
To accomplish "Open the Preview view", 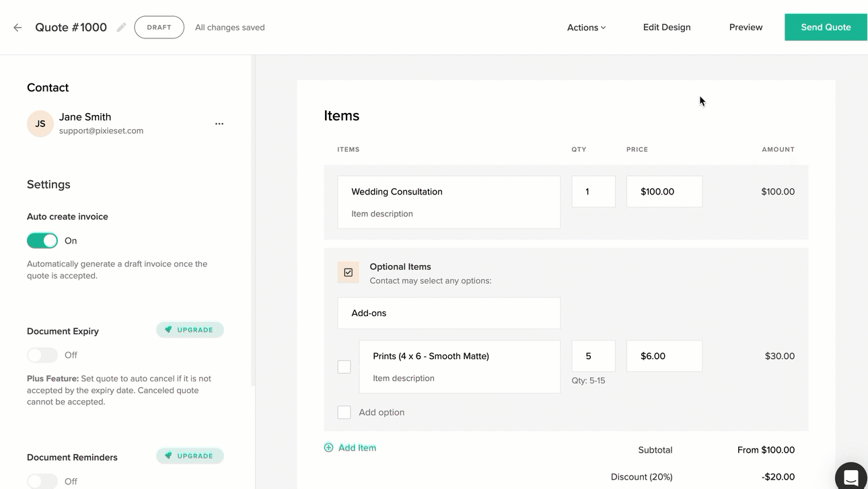I will tap(746, 27).
